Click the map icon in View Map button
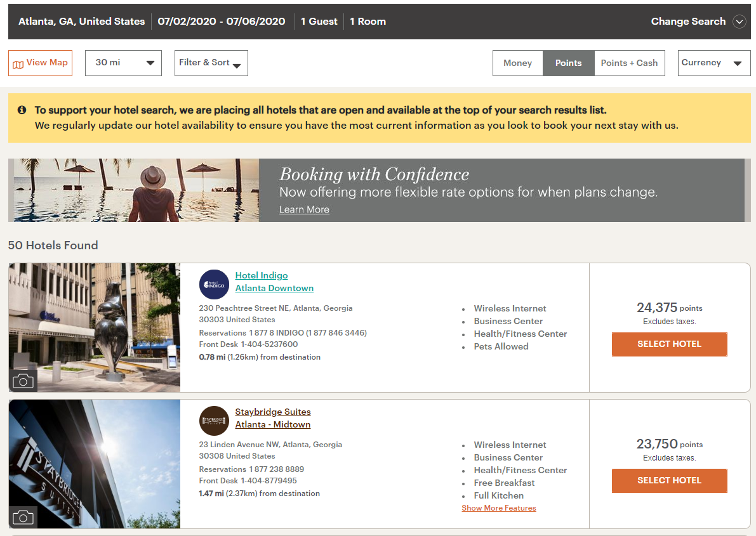The image size is (756, 536). (x=18, y=65)
